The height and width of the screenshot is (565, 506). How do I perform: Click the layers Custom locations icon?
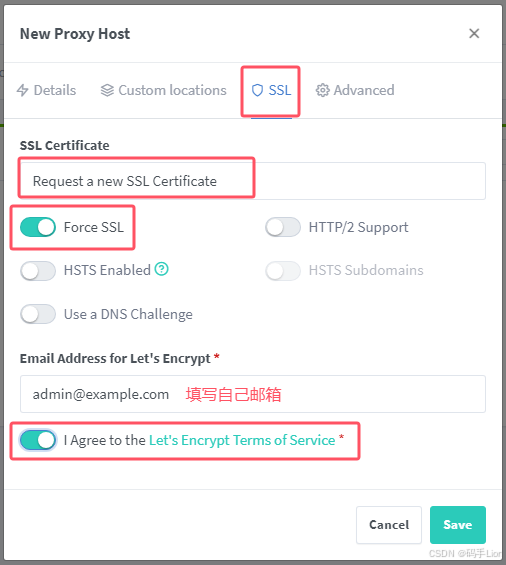[107, 90]
